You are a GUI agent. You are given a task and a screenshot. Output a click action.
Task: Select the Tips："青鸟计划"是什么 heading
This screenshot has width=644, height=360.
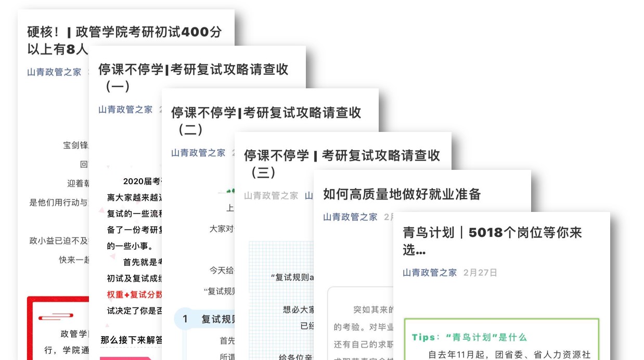click(469, 337)
